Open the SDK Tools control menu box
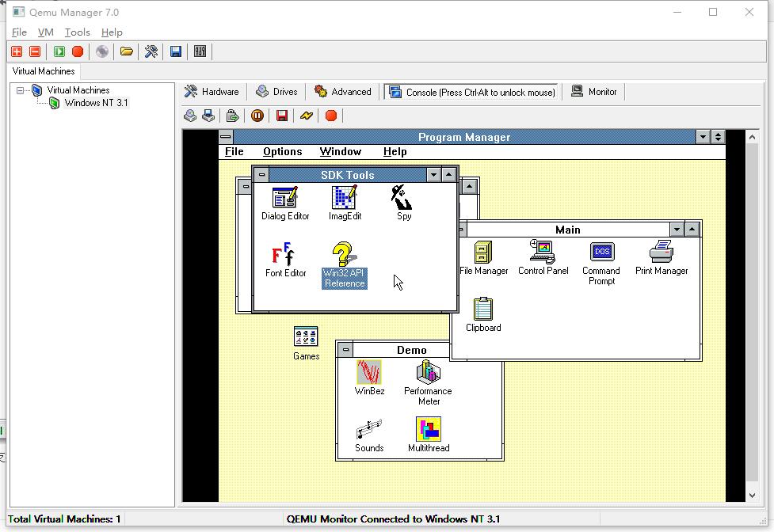 tap(261, 174)
